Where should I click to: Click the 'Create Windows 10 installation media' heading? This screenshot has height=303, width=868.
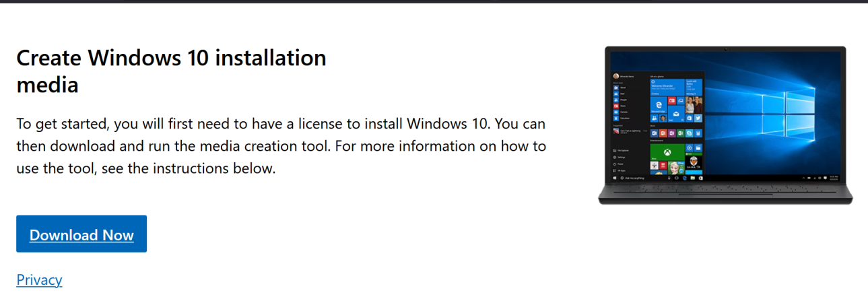[x=171, y=71]
